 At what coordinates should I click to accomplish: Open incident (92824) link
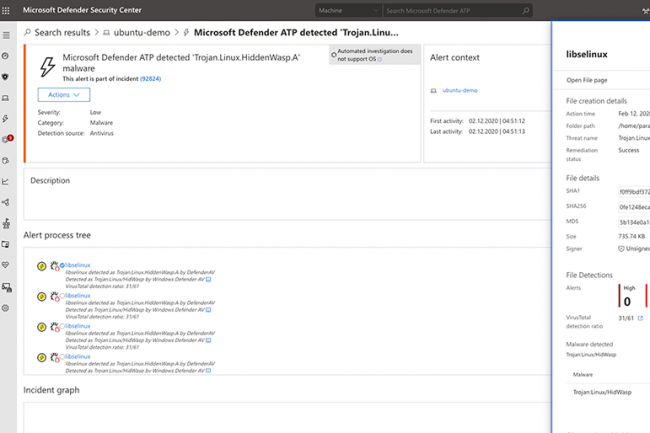click(x=150, y=79)
